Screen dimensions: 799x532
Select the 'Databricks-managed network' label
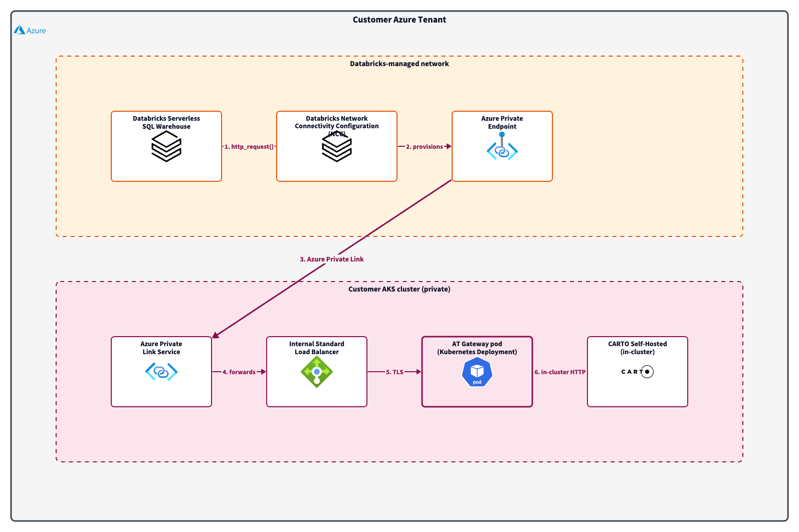click(x=399, y=64)
